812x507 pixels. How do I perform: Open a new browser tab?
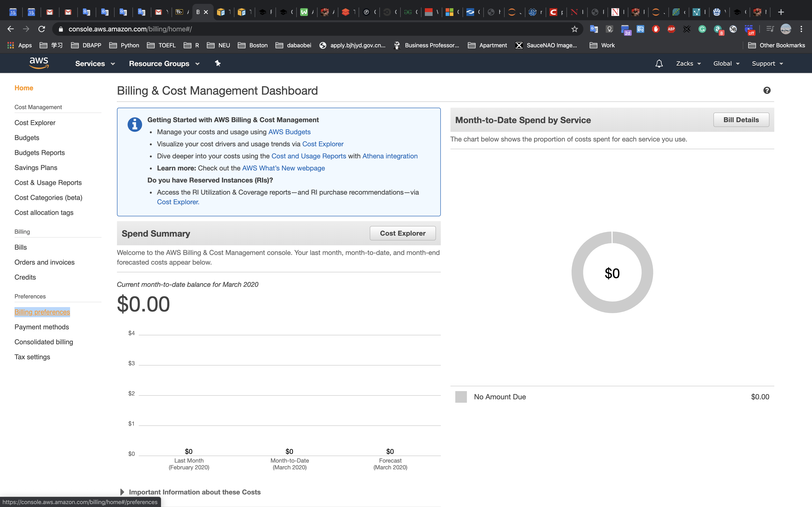click(x=781, y=12)
